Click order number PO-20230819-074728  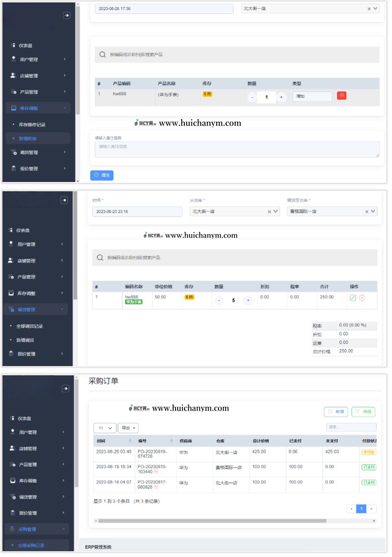[x=152, y=454]
